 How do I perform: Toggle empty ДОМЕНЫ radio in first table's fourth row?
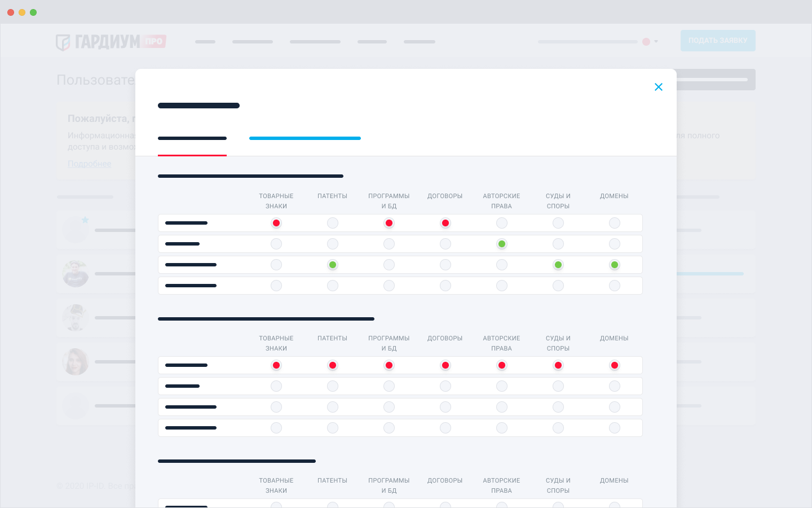pyautogui.click(x=615, y=286)
